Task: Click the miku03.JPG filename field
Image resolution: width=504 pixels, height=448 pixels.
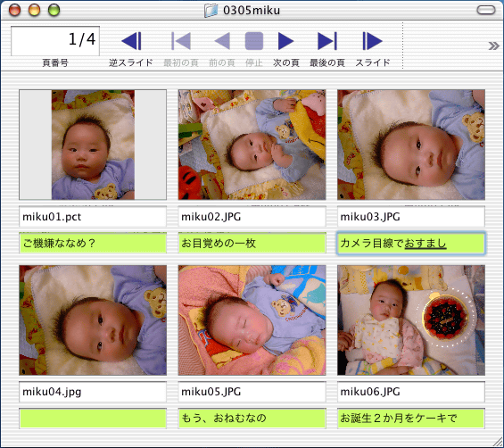Action: click(411, 217)
